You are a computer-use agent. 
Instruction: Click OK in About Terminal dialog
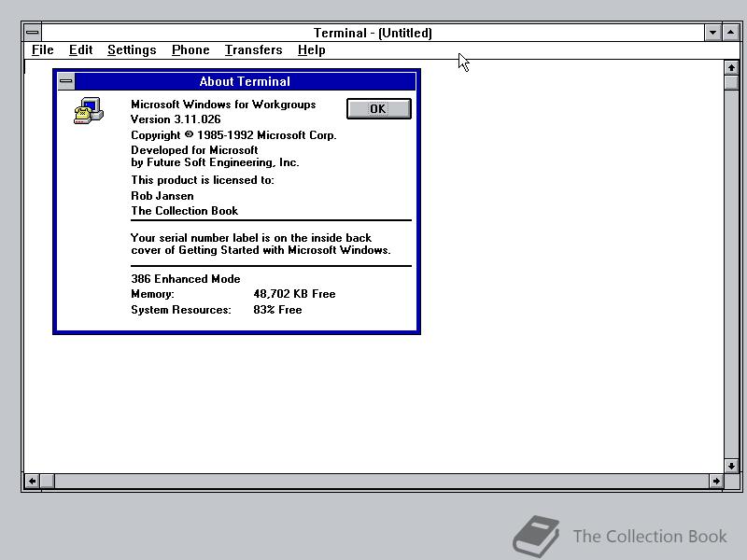pos(379,109)
